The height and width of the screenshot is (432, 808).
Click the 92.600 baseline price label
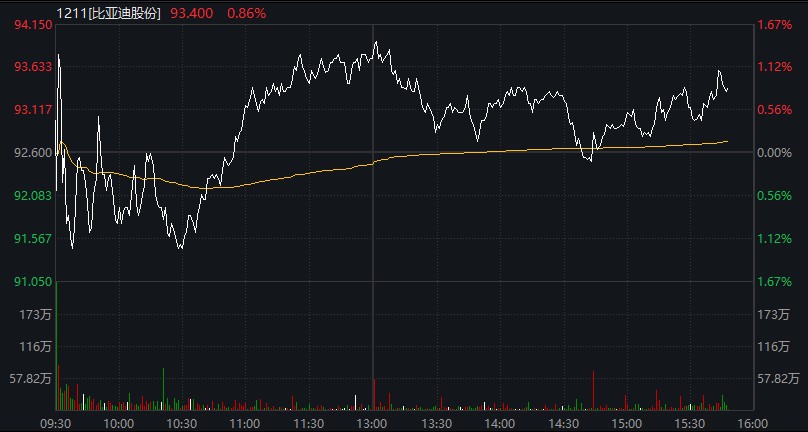click(33, 153)
